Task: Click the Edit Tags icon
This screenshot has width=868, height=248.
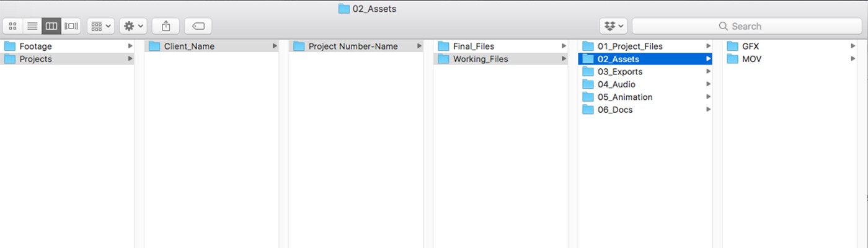Action: (198, 26)
